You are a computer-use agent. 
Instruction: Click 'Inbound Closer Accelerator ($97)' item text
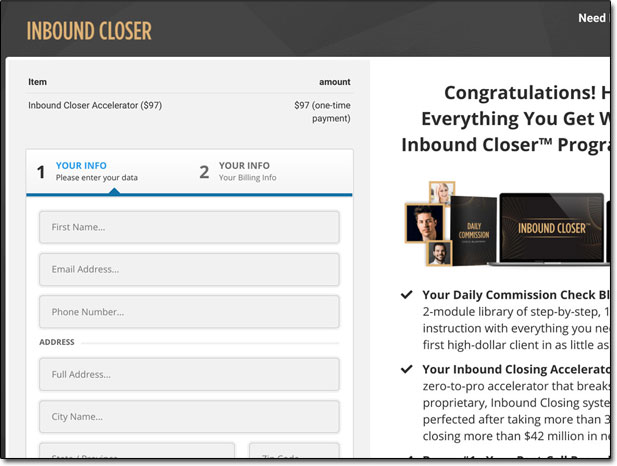click(95, 105)
